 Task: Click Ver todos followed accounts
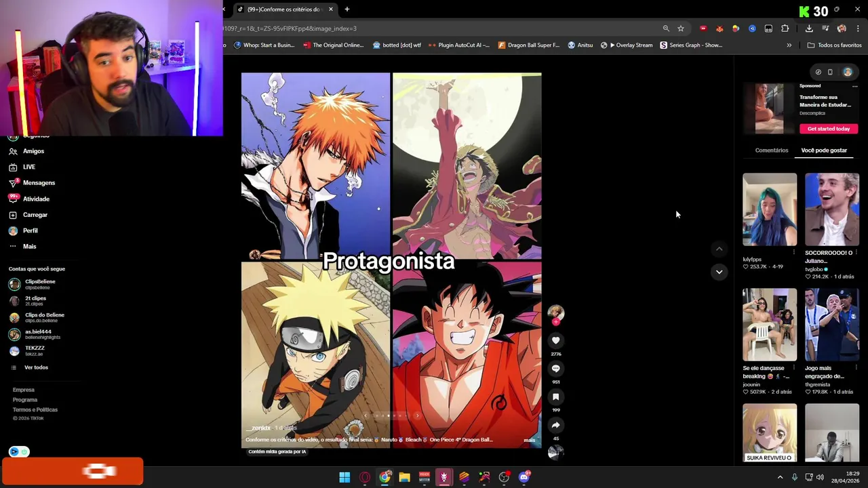pos(36,367)
